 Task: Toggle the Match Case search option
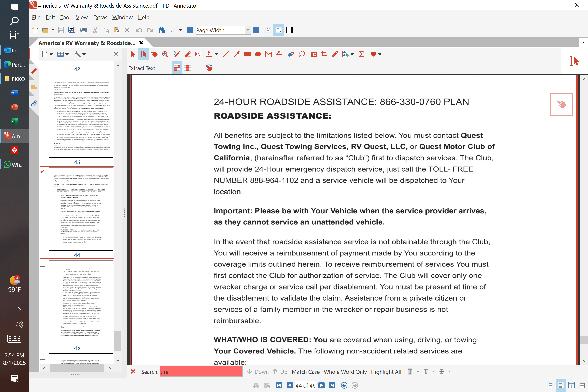point(305,372)
